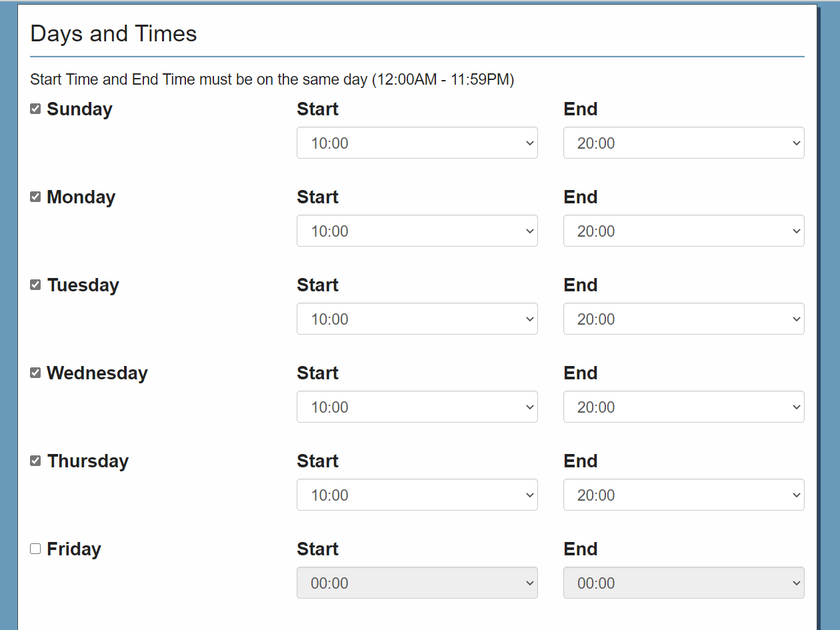This screenshot has height=630, width=840.
Task: Open Sunday Start time dropdown
Action: 417,143
